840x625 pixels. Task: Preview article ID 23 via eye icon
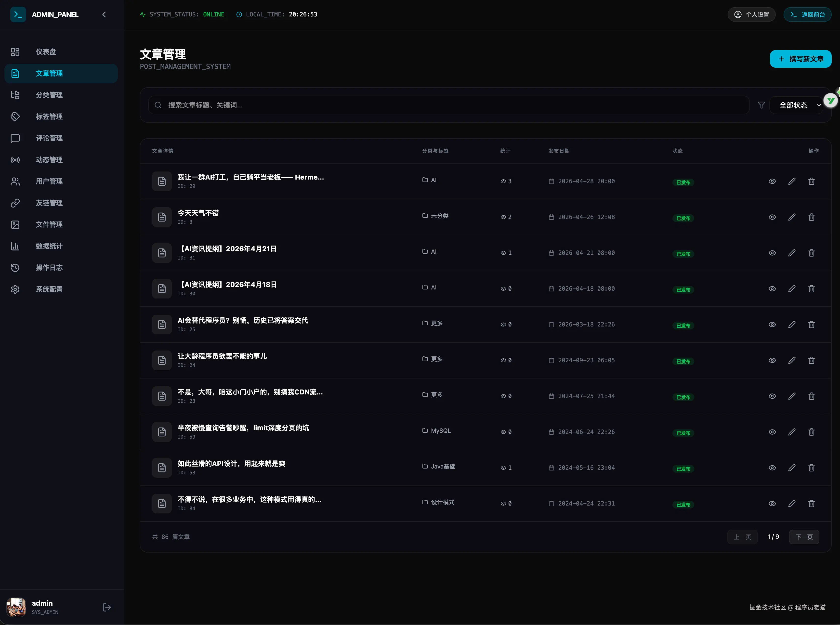tap(772, 396)
